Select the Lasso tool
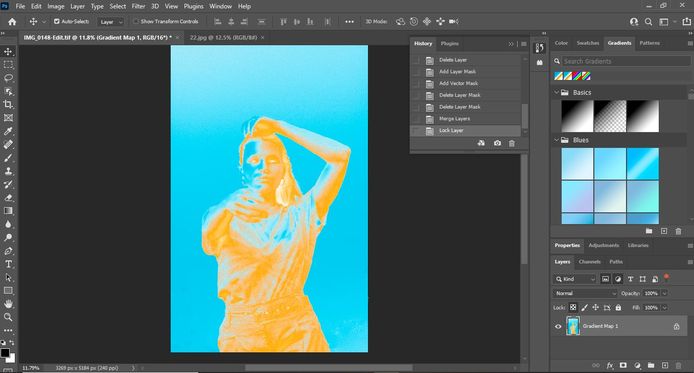This screenshot has height=373, width=694. click(x=8, y=78)
